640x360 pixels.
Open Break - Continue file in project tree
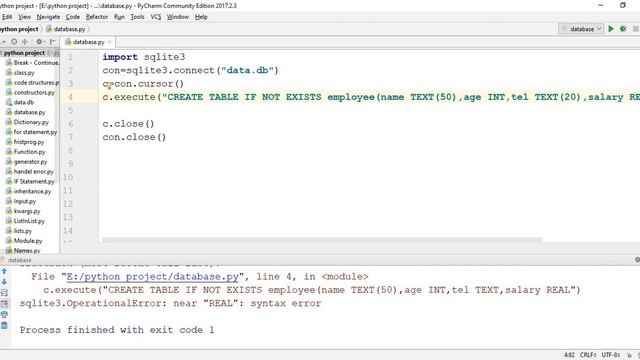coord(32,62)
